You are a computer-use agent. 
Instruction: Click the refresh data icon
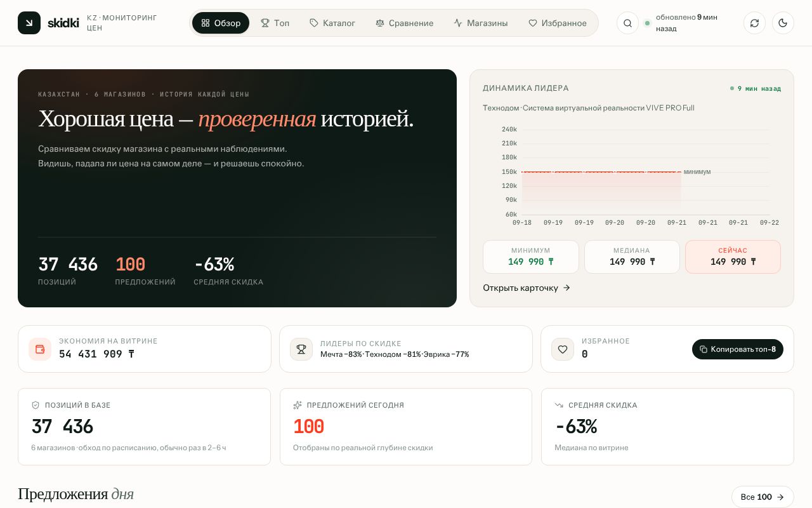click(754, 23)
